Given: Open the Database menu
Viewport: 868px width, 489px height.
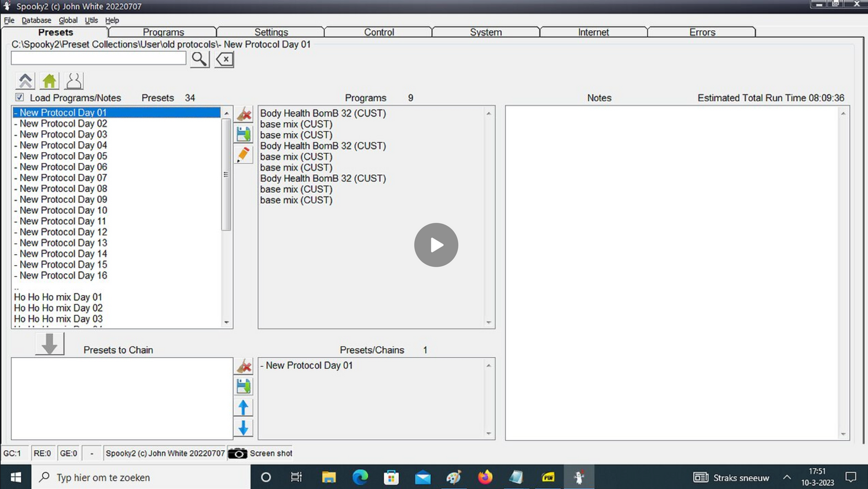Looking at the screenshot, I should (x=36, y=20).
